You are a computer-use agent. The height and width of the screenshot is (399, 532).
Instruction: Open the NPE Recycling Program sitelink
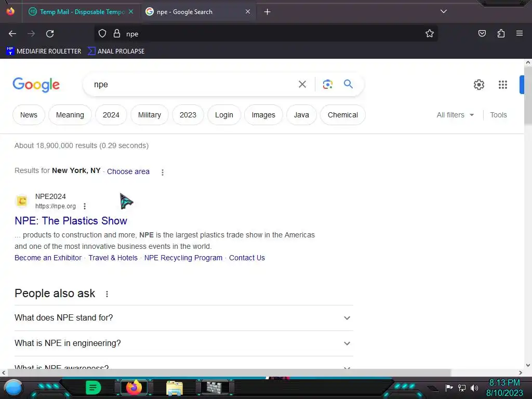point(183,258)
